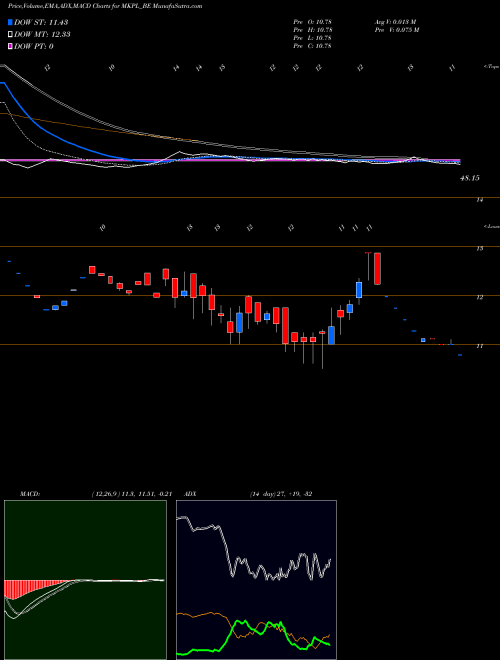The image size is (500, 660).
Task: Click the price axis label 14
Action: click(x=479, y=200)
